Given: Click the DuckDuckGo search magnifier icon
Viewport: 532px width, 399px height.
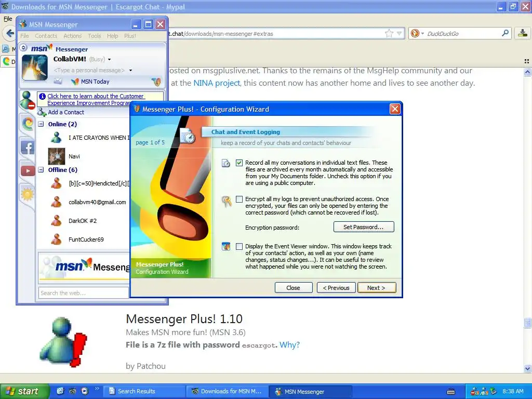Looking at the screenshot, I should click(x=505, y=33).
